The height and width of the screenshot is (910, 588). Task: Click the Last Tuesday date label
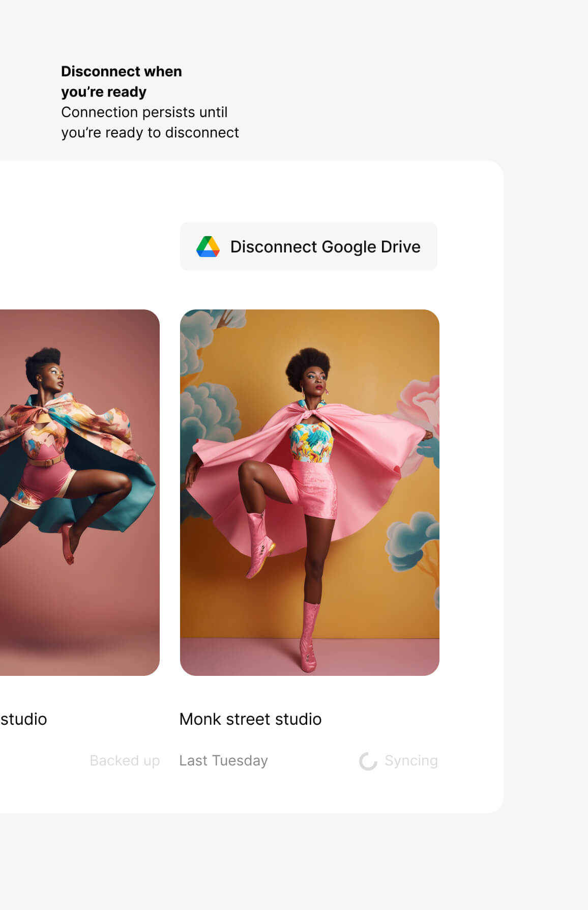point(223,760)
